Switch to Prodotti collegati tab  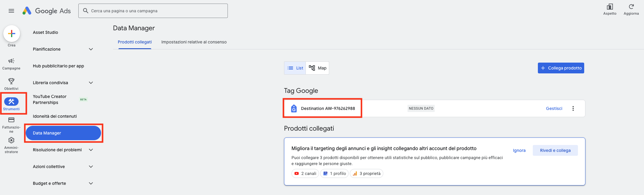point(135,42)
